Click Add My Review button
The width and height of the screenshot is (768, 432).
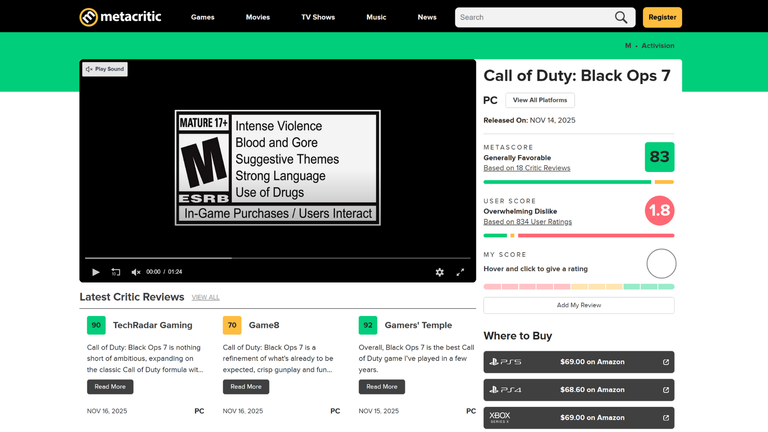579,305
